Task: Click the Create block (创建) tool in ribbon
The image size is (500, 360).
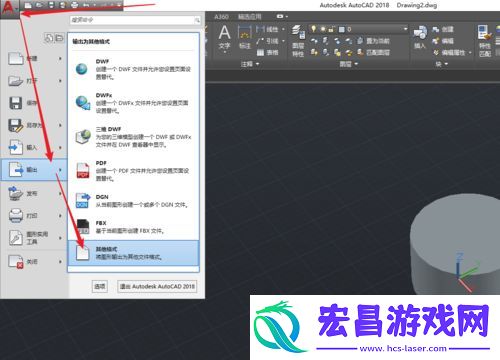Action: click(443, 29)
